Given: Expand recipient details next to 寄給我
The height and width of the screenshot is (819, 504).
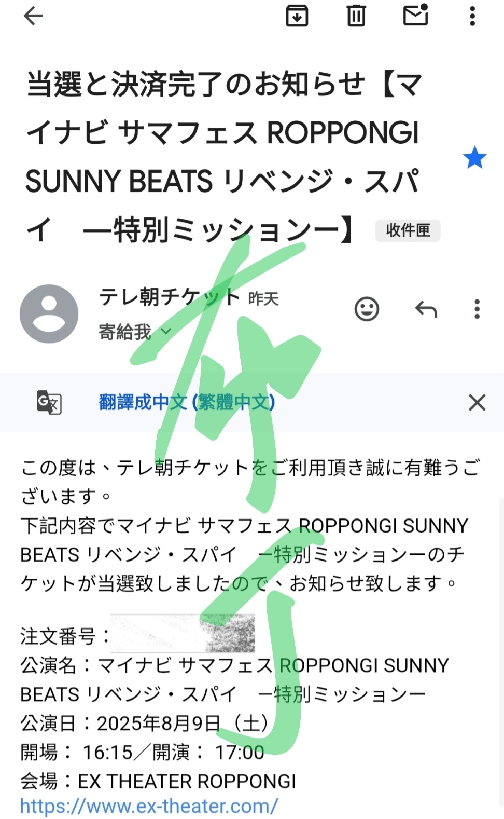Looking at the screenshot, I should tap(166, 331).
